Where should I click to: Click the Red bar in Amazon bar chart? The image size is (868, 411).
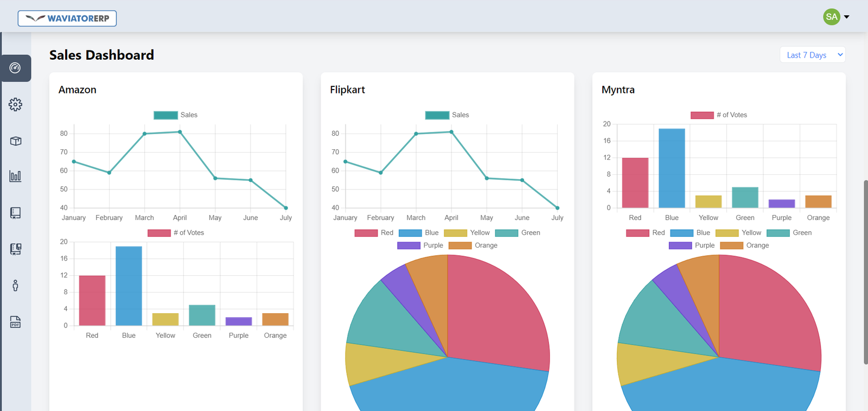[92, 301]
